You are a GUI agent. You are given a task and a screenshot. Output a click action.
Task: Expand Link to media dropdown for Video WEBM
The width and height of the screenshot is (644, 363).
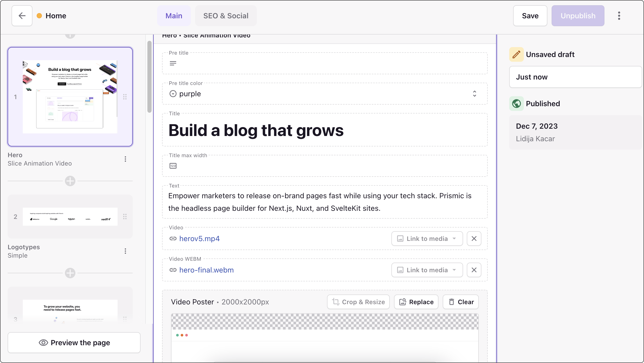coord(427,270)
